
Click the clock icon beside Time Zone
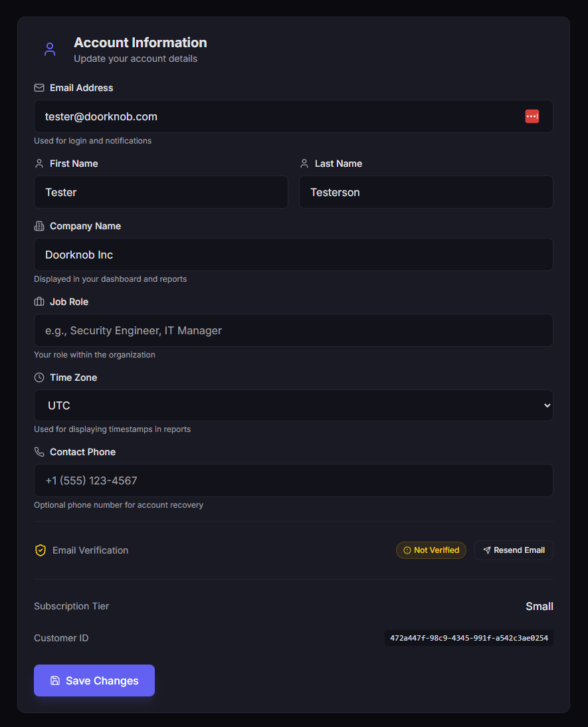tap(39, 377)
